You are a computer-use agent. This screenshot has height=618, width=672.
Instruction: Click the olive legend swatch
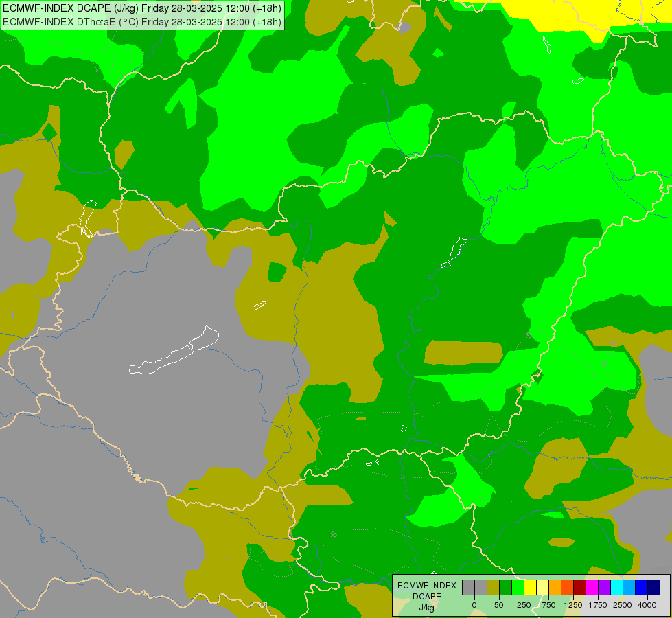click(x=494, y=587)
